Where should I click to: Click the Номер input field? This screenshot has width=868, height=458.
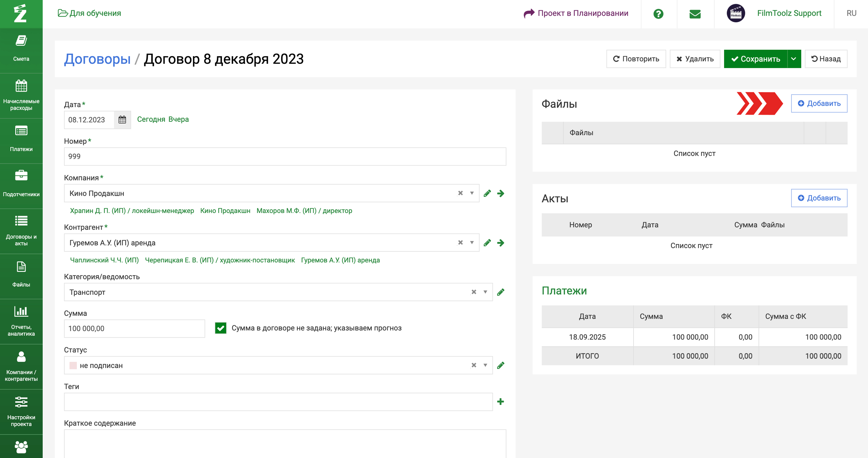[285, 157]
